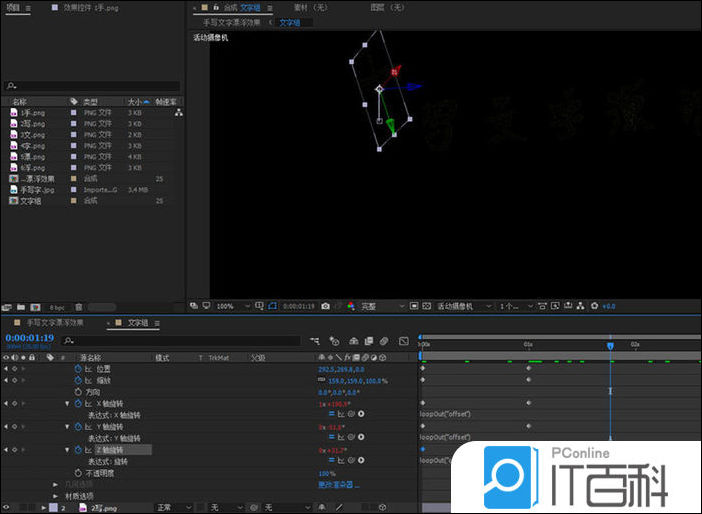702x514 pixels.
Task: Collapse the Y 轴旋转 property
Action: [68, 427]
